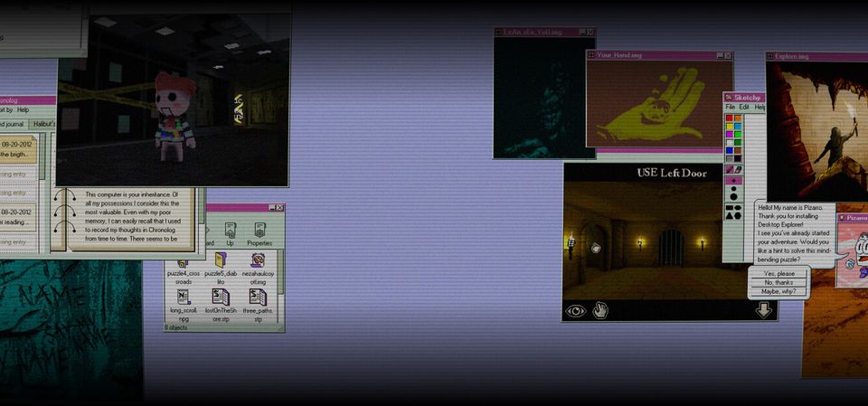Choose the medium brush dot in Sketchy
The image size is (868, 406).
tap(733, 188)
